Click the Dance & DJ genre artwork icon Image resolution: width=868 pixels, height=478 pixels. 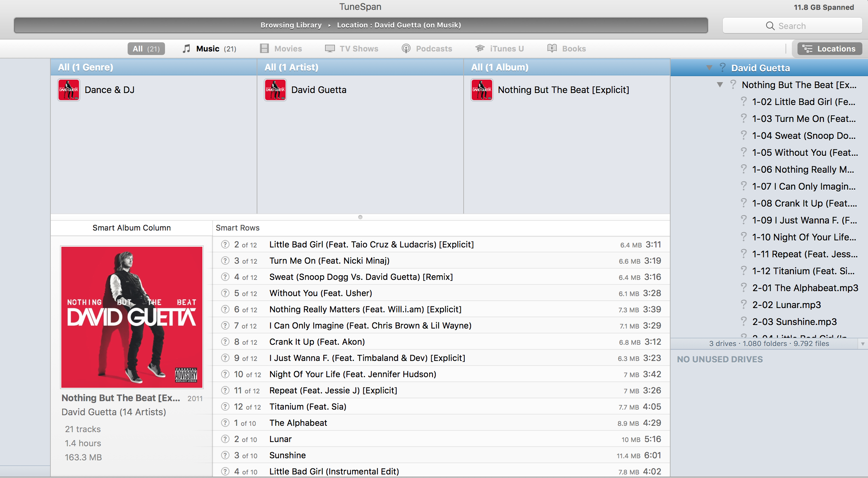click(69, 90)
